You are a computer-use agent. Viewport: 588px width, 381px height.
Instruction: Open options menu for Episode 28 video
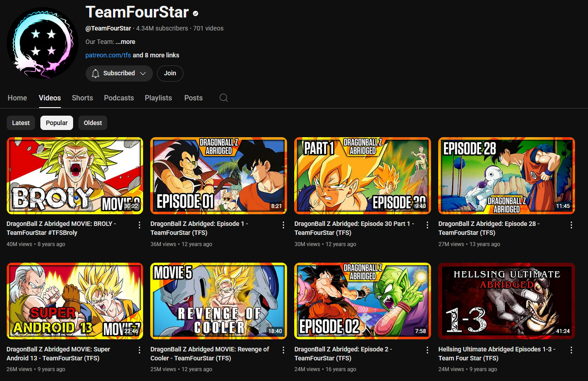click(x=571, y=225)
